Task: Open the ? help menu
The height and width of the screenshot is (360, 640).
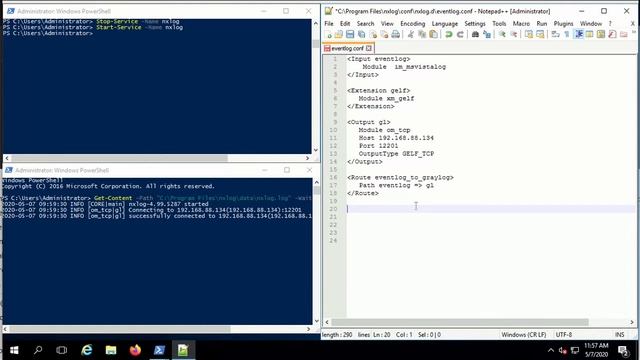Action: point(610,24)
